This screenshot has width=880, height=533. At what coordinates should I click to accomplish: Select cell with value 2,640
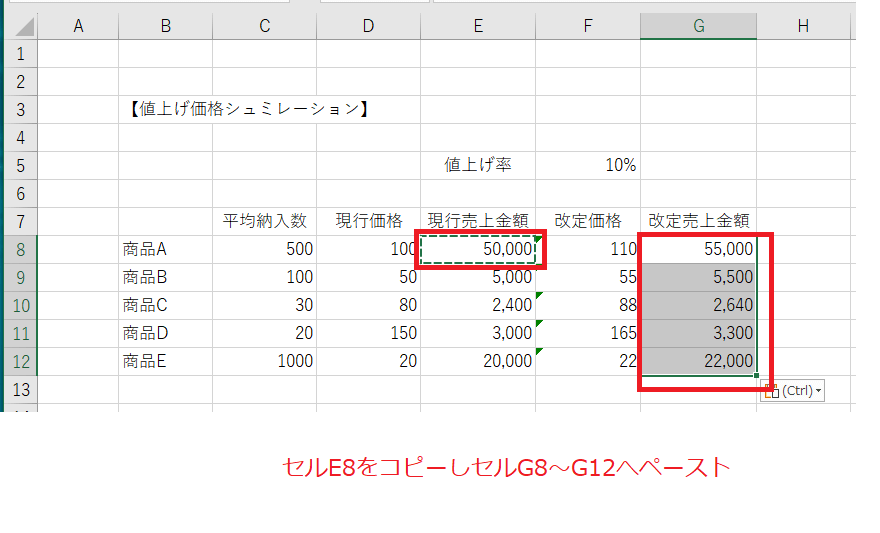tap(698, 305)
